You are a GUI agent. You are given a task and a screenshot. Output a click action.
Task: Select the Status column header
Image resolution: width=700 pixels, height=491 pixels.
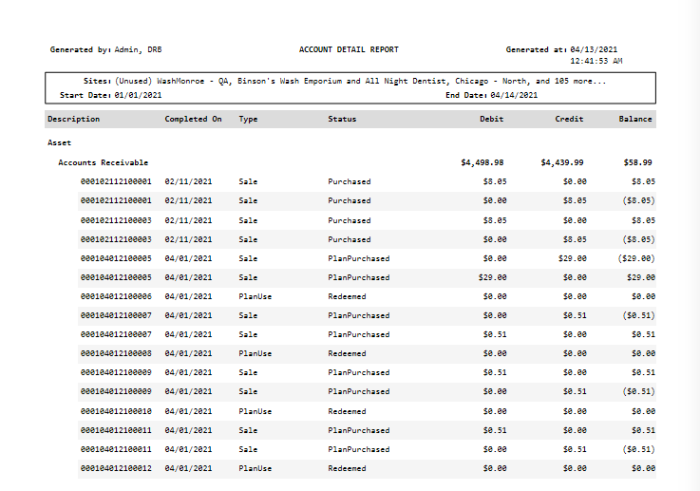pyautogui.click(x=342, y=119)
